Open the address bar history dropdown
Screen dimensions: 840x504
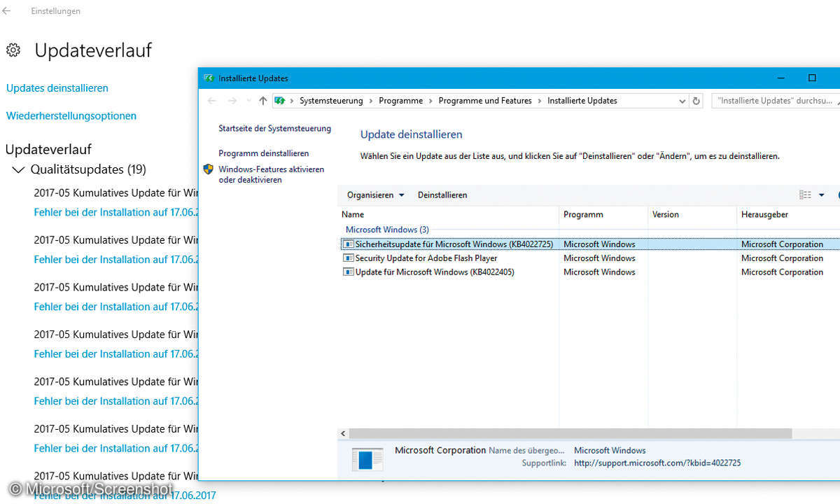(682, 101)
